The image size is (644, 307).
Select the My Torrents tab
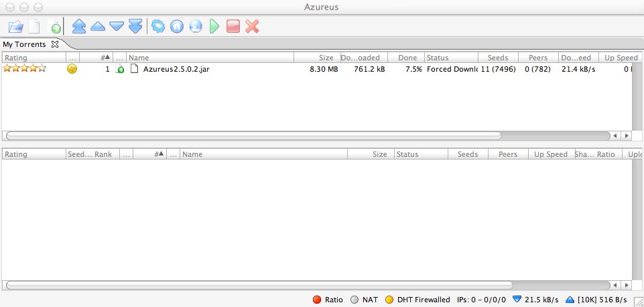coord(25,44)
